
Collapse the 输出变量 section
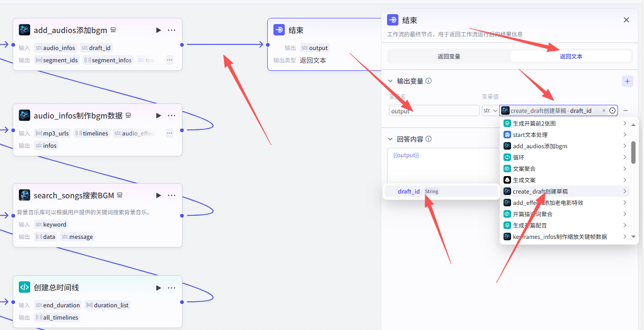click(390, 81)
